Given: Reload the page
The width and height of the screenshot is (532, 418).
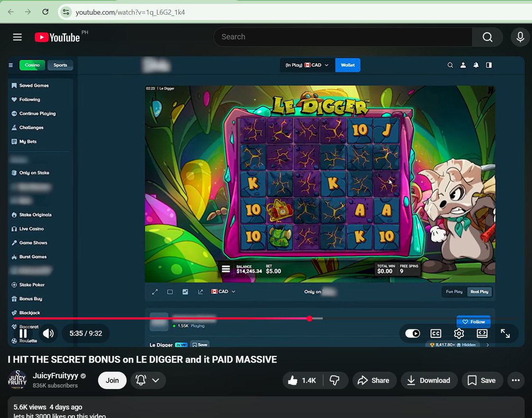Looking at the screenshot, I should coord(45,12).
